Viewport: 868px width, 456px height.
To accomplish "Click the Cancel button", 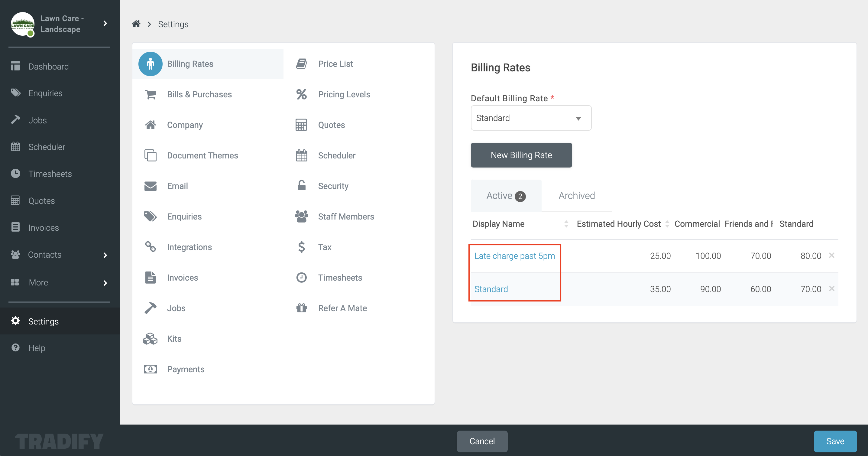I will pos(482,441).
